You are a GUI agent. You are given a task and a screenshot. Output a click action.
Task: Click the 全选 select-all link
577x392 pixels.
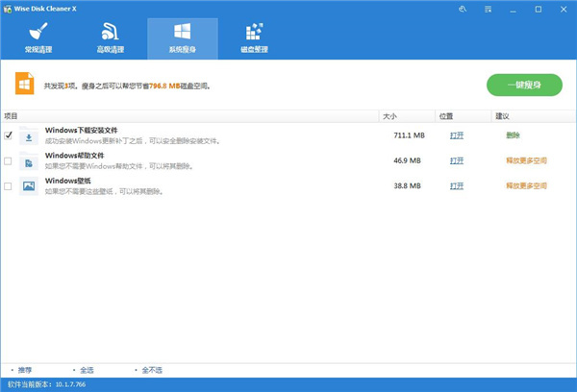point(87,370)
